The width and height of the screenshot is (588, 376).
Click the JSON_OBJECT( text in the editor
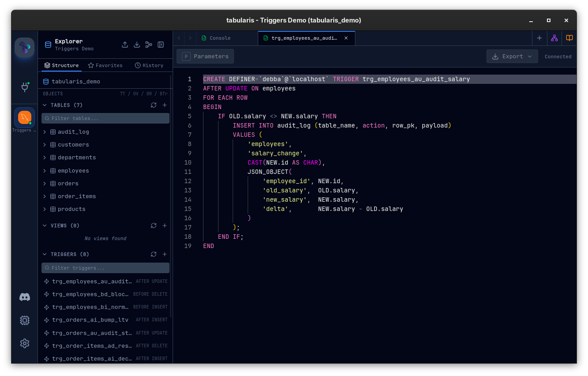click(270, 172)
